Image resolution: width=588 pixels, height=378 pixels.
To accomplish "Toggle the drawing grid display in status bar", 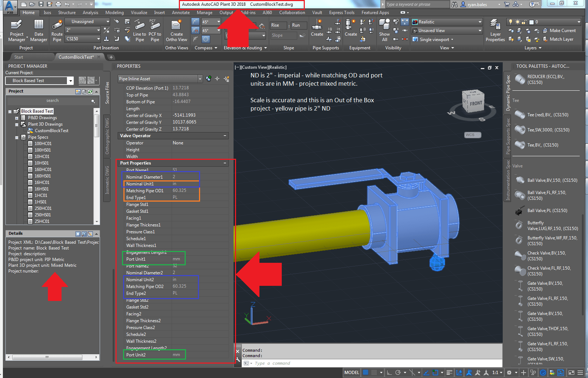I will (366, 373).
